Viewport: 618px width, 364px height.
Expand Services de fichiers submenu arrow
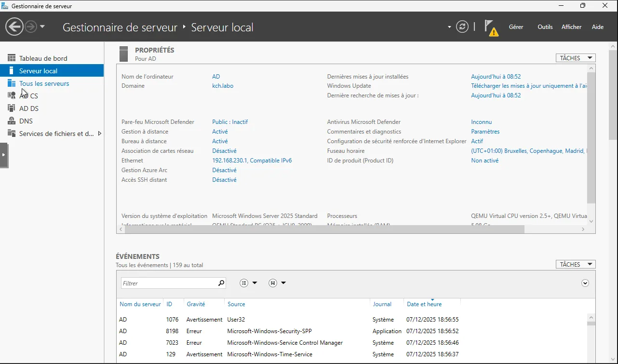[100, 134]
